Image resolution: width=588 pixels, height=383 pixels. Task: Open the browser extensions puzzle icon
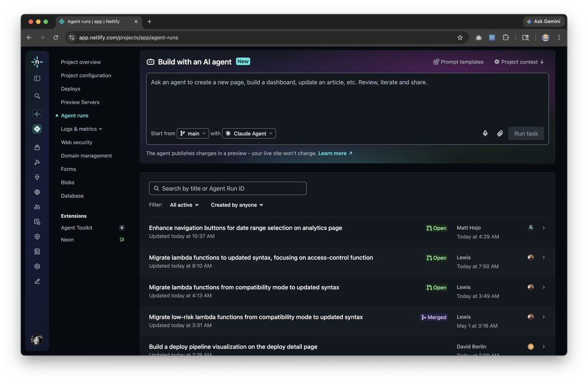coord(506,37)
